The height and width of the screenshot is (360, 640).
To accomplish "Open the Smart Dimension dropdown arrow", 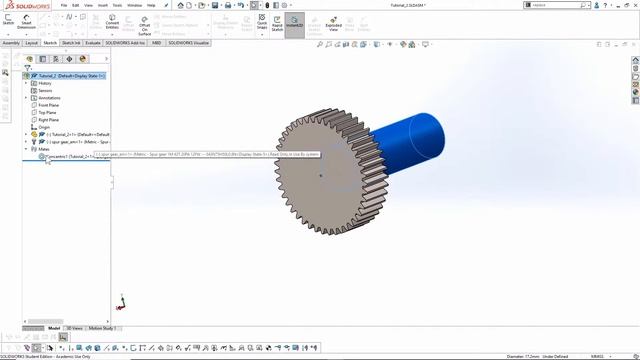I will pyautogui.click(x=27, y=35).
